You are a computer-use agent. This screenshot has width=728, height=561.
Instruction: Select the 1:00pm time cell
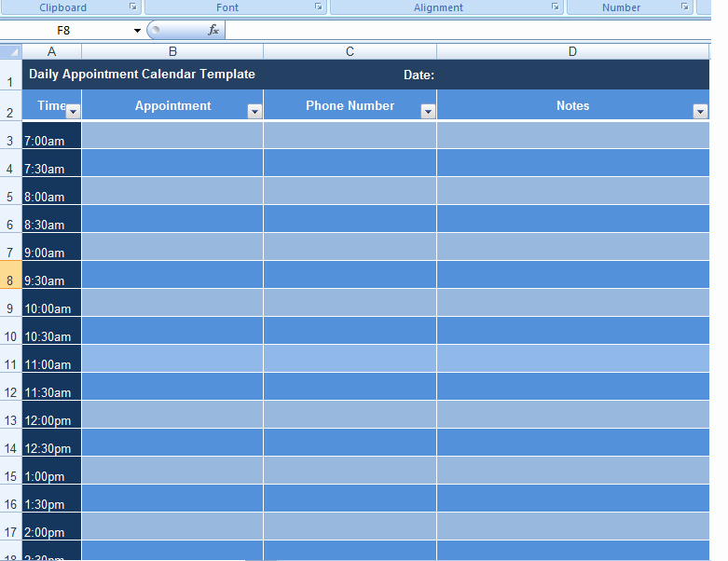click(52, 470)
